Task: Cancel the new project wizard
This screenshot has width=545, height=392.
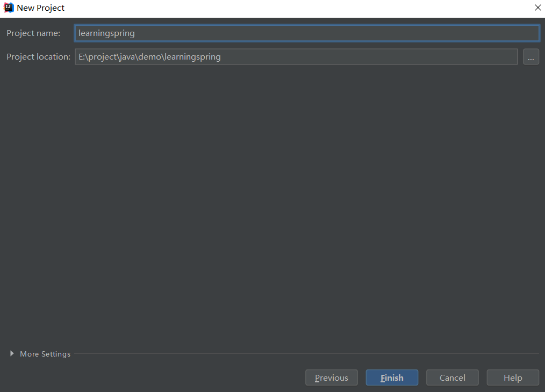Action: point(452,378)
